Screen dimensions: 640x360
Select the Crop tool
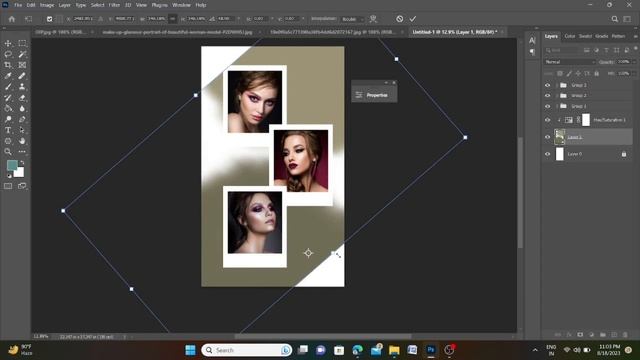[8, 65]
